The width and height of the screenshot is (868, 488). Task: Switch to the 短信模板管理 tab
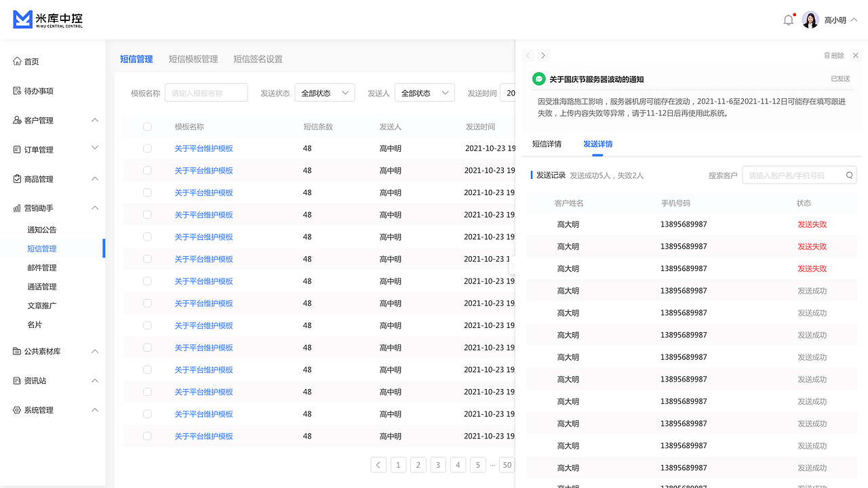pos(193,59)
